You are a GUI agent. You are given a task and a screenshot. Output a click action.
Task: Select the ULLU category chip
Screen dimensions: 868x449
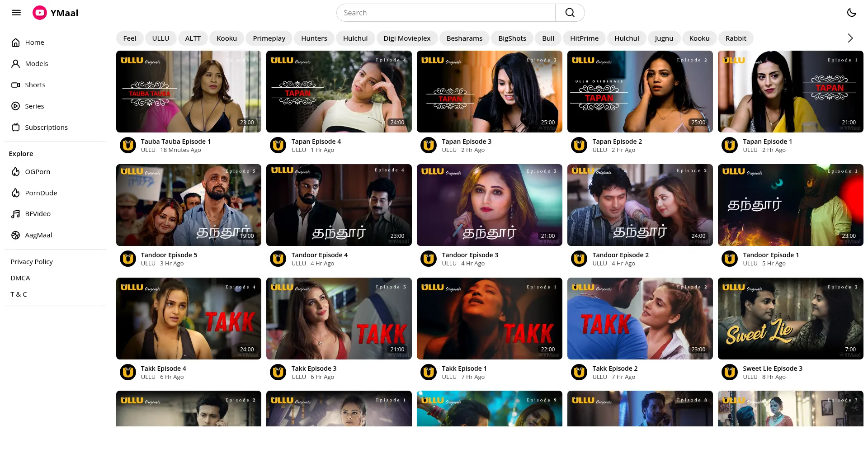click(160, 38)
